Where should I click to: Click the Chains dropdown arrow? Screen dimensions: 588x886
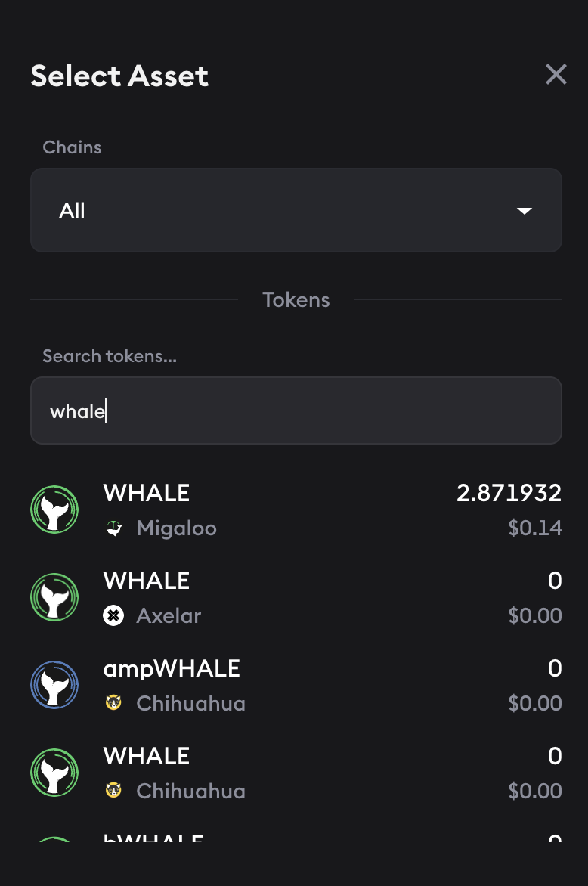(524, 211)
